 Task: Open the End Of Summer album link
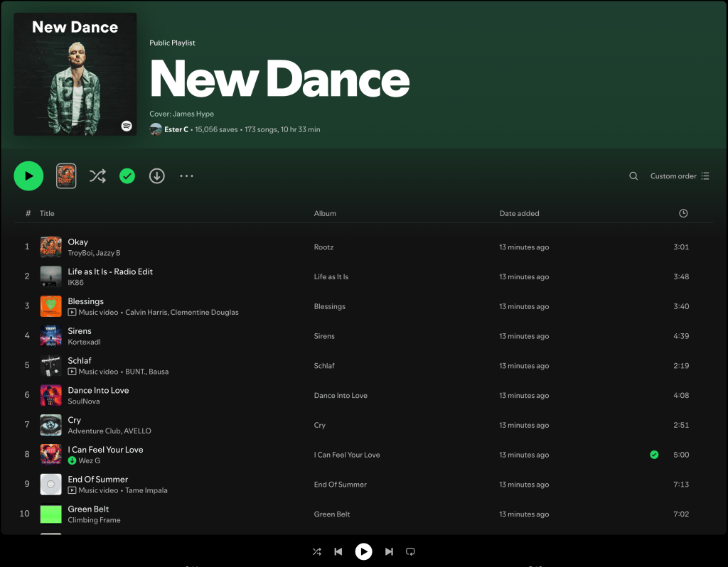click(341, 485)
